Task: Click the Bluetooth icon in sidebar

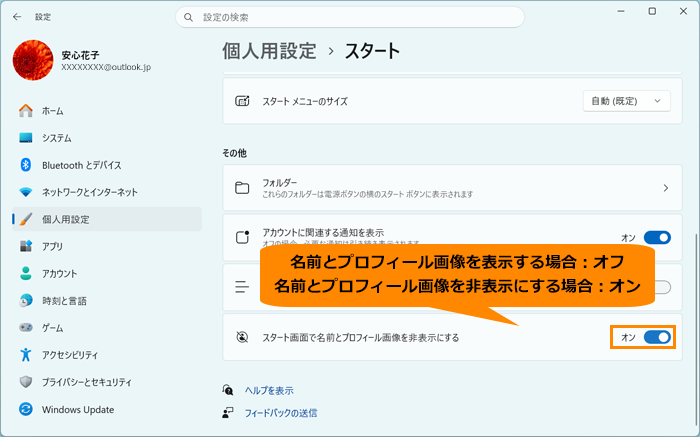Action: pyautogui.click(x=26, y=165)
